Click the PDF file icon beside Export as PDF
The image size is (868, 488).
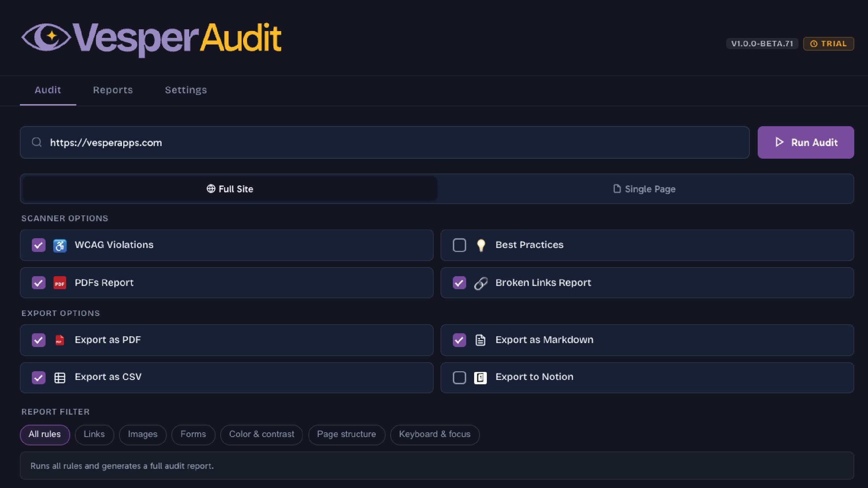click(x=60, y=340)
